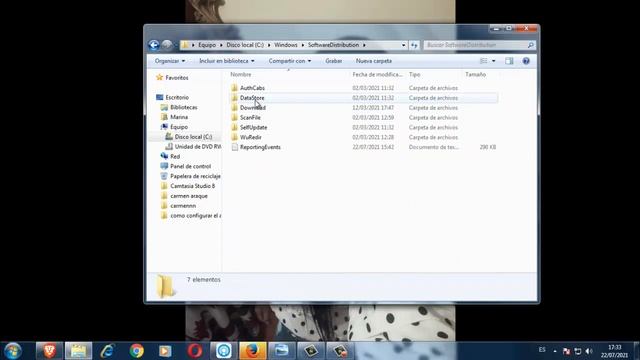Image resolution: width=640 pixels, height=360 pixels.
Task: Select Equipo in the navigation tree
Action: pos(179,127)
